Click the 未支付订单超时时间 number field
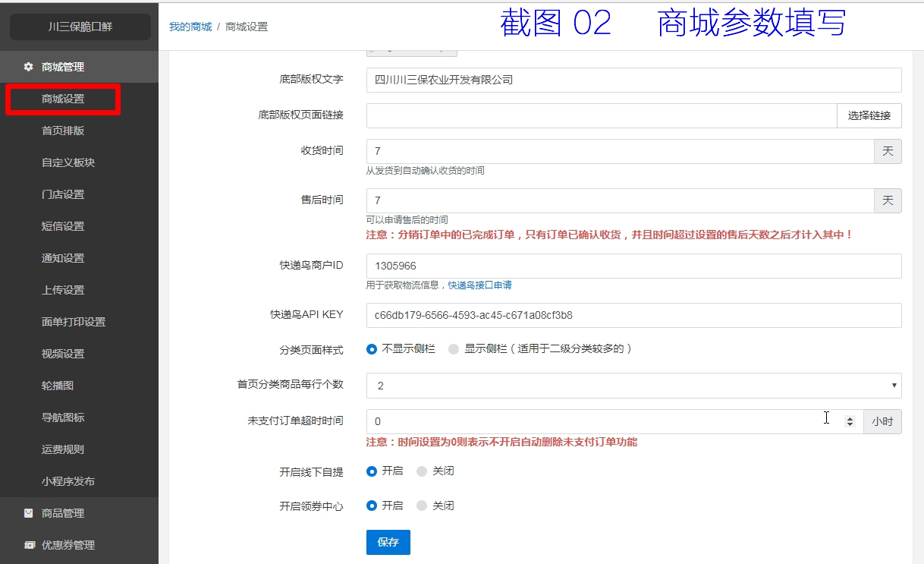The width and height of the screenshot is (924, 564). point(614,421)
